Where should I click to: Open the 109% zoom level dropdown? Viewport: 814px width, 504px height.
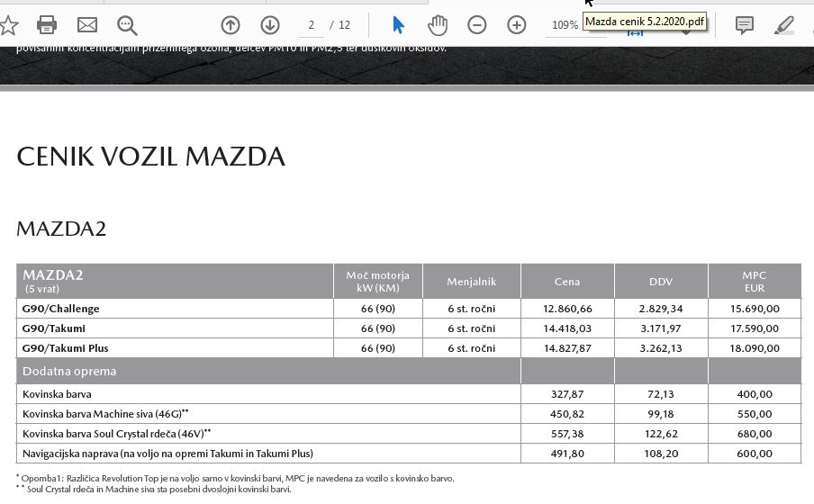point(565,25)
